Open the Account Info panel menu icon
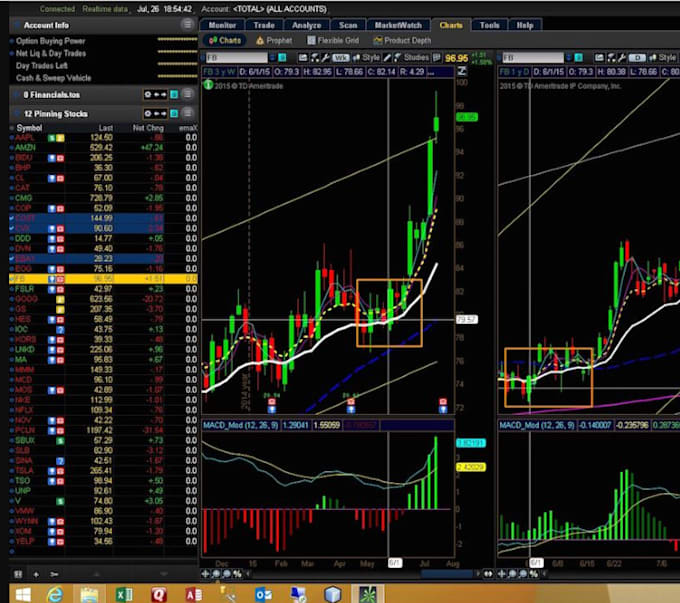Viewport: 680px width, 603px height. coord(188,25)
